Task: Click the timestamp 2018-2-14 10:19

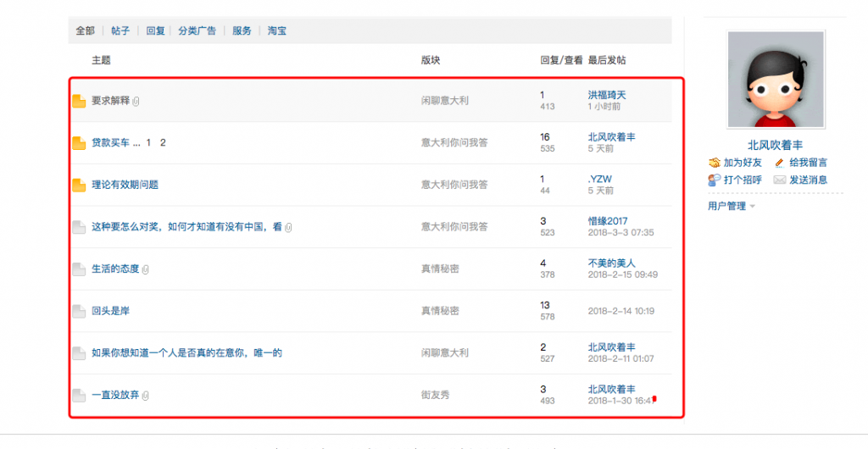Action: 621,311
